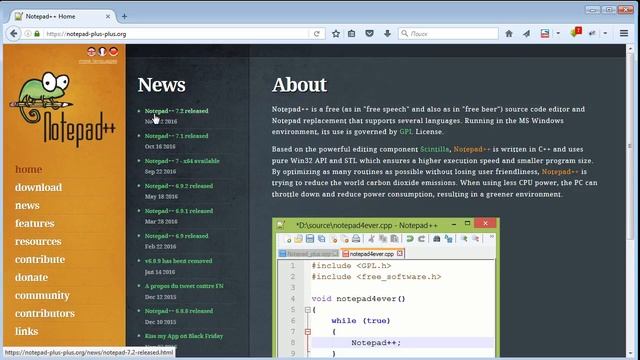Click the page scrollbar up arrow

click(x=630, y=49)
